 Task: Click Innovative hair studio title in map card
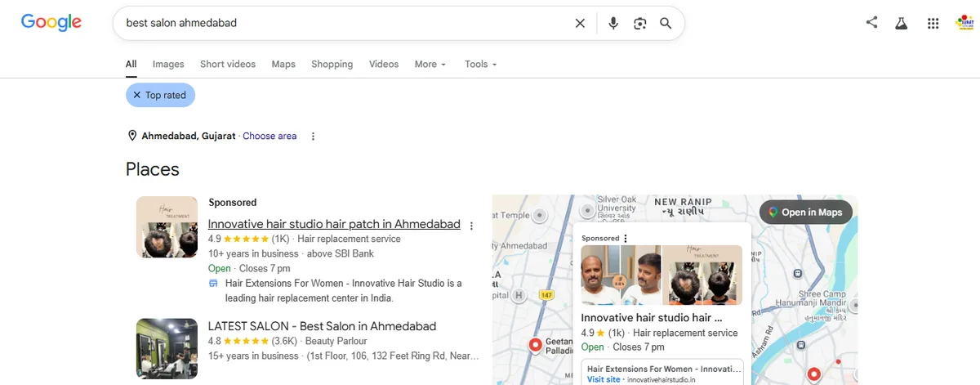tap(652, 317)
